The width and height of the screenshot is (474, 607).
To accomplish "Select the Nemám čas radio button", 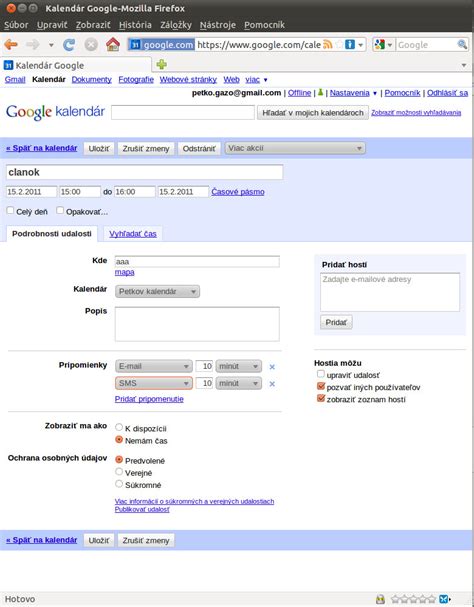I will point(119,440).
